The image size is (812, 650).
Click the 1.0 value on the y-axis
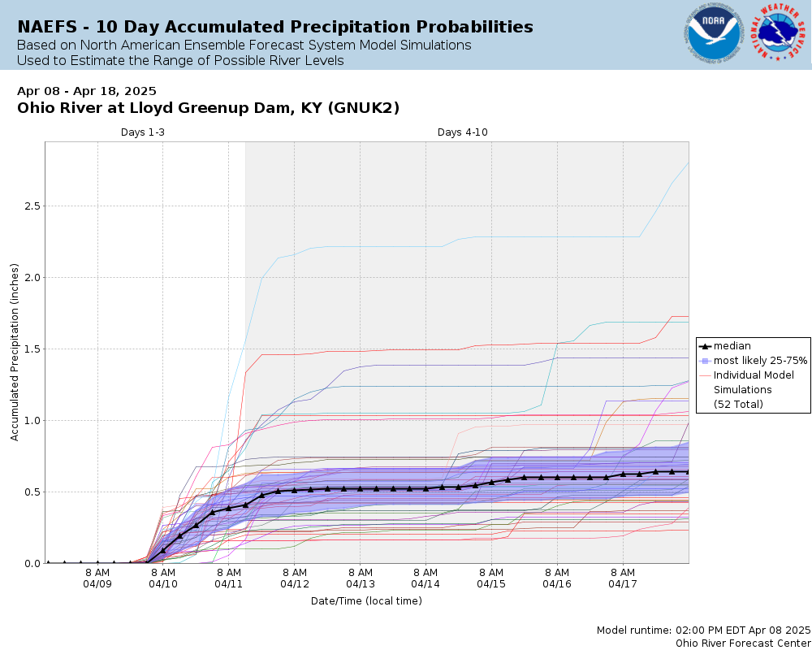(x=30, y=421)
